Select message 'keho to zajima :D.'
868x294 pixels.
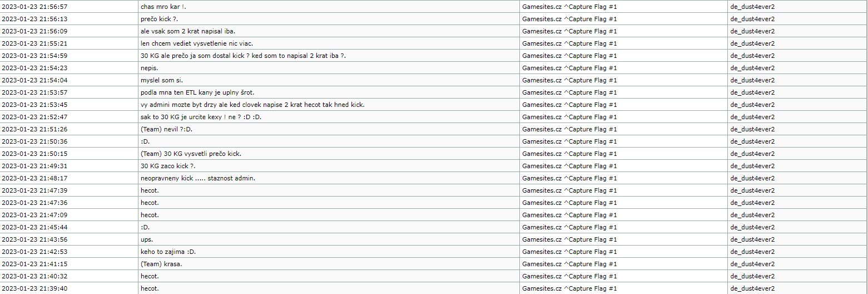(x=168, y=252)
